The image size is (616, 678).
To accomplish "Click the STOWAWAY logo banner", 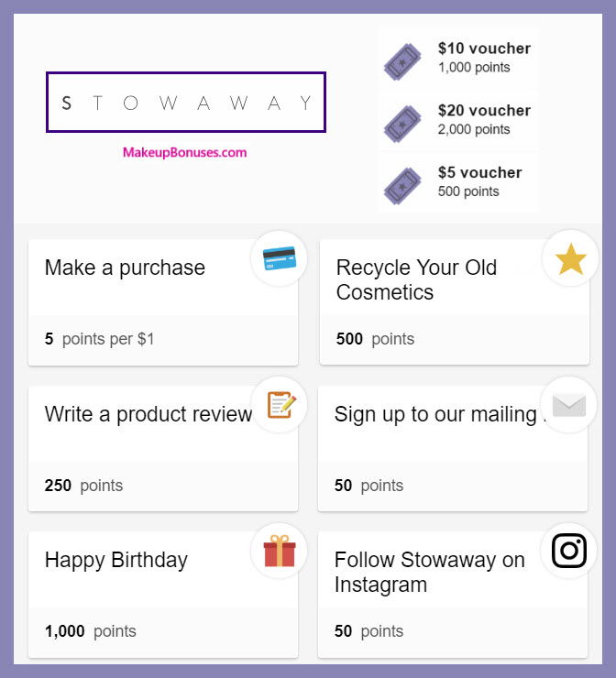I will click(x=186, y=102).
